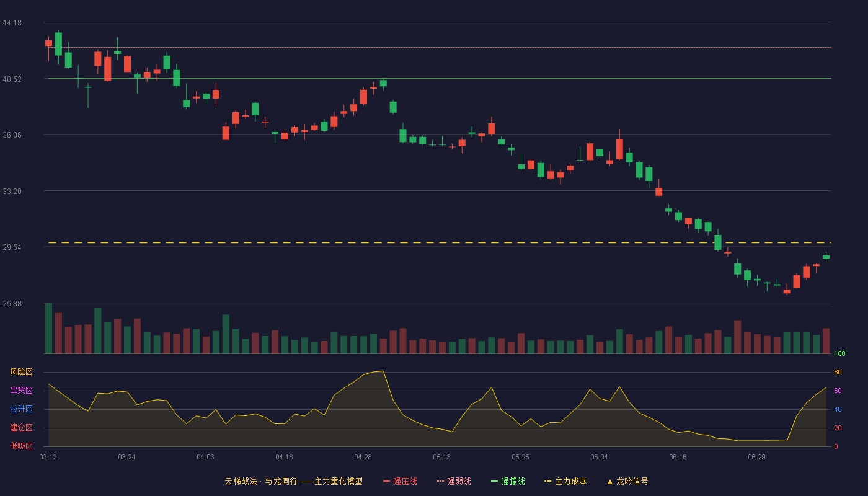The height and width of the screenshot is (496, 868).
Task: Click the pink dotted 强弱线 legend marker
Action: coord(440,481)
